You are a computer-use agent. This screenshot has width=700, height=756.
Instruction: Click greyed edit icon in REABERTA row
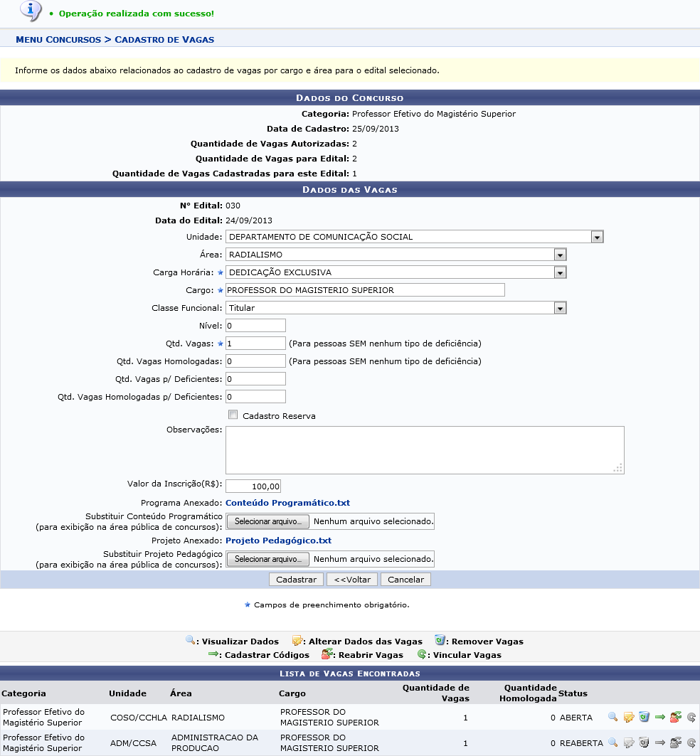coord(629,742)
